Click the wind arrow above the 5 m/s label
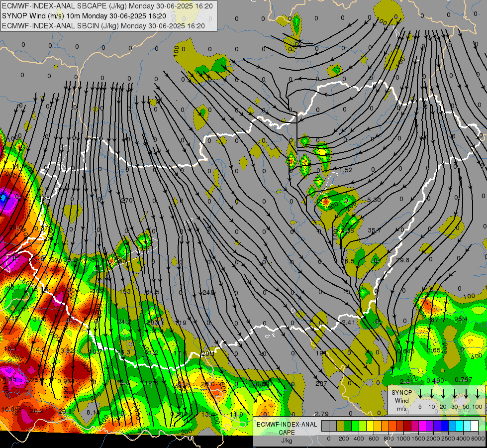487x448 pixels. click(420, 393)
